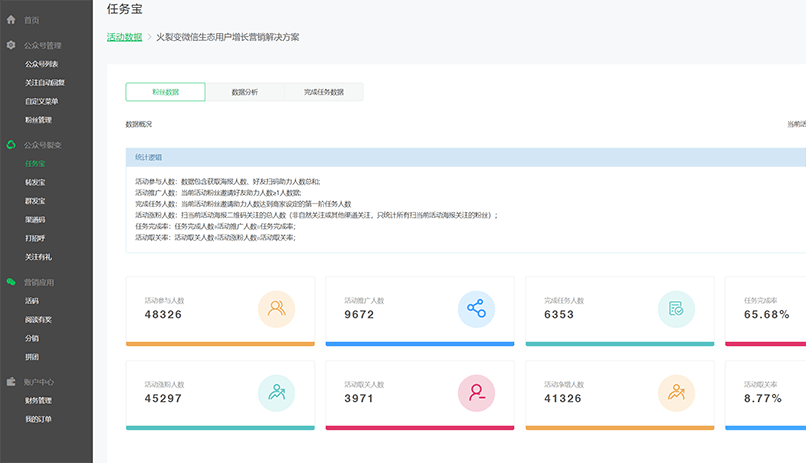The width and height of the screenshot is (806, 463).
Task: Open 阅读有奖 in the sidebar
Action: click(39, 320)
